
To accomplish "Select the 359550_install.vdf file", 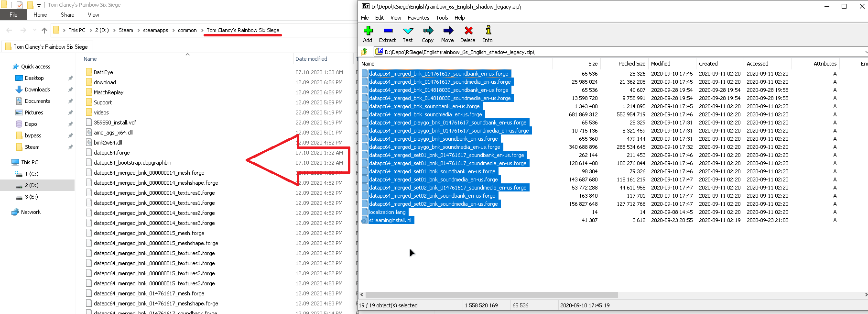I will [x=115, y=123].
